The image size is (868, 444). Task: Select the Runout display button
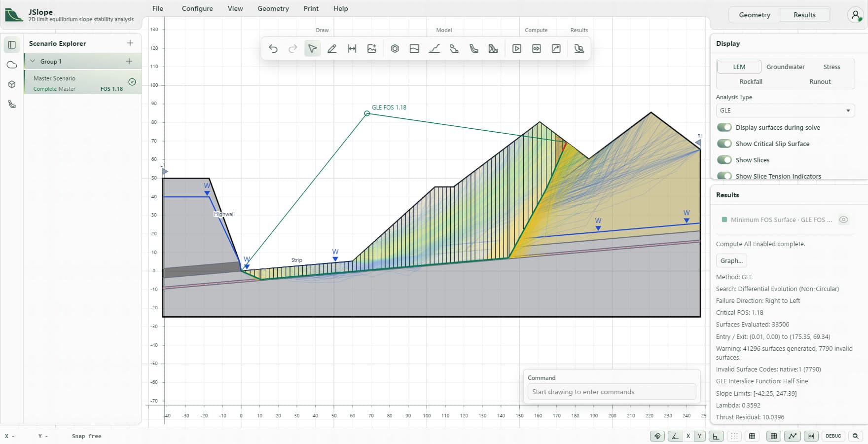click(x=820, y=81)
